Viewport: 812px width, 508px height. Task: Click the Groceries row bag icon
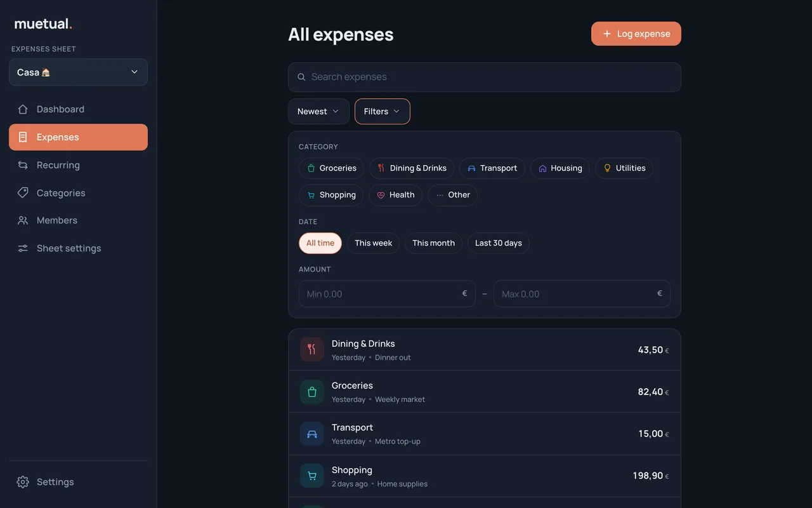click(x=311, y=392)
